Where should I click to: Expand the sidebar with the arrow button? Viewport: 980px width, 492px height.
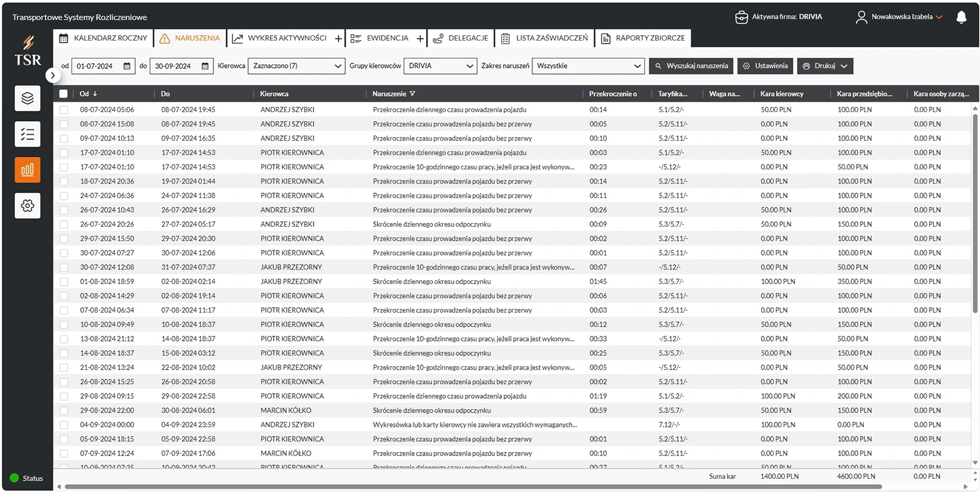click(x=52, y=75)
